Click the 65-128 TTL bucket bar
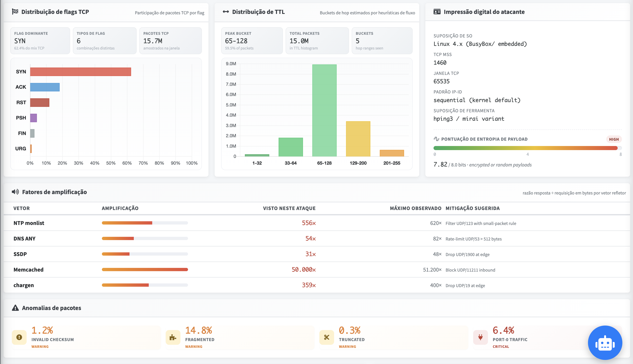The image size is (633, 364). point(324,110)
